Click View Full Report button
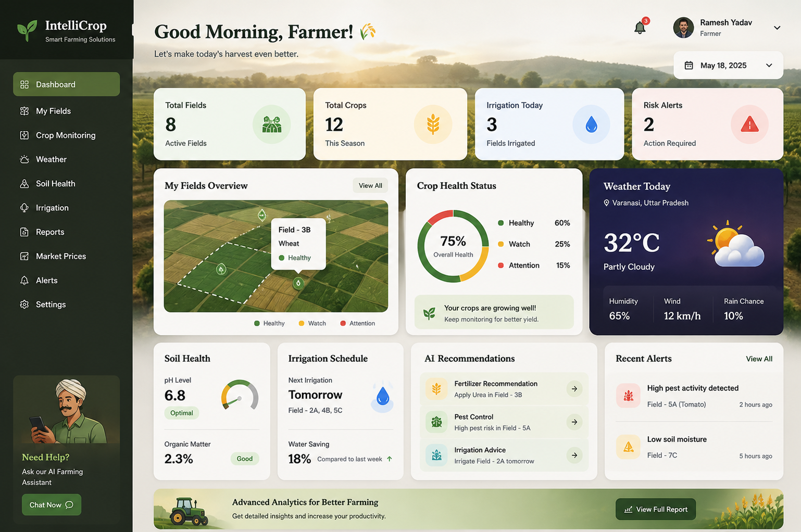The height and width of the screenshot is (532, 801). pyautogui.click(x=656, y=510)
